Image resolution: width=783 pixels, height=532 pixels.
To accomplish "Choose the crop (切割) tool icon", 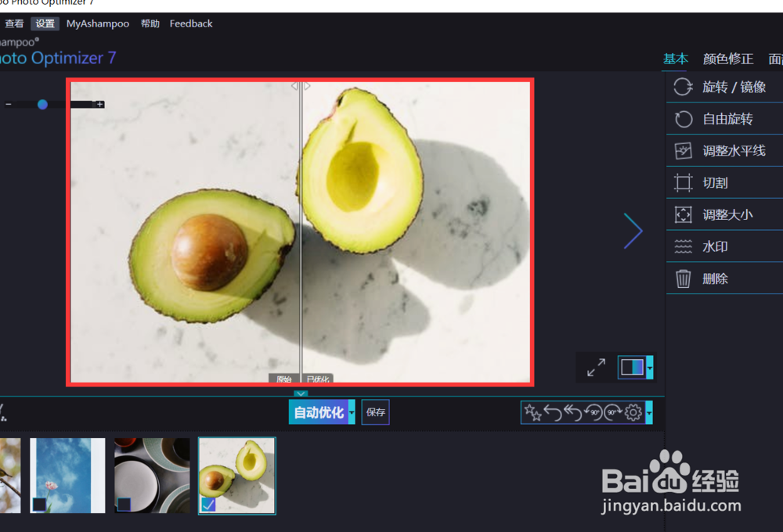I will [683, 182].
